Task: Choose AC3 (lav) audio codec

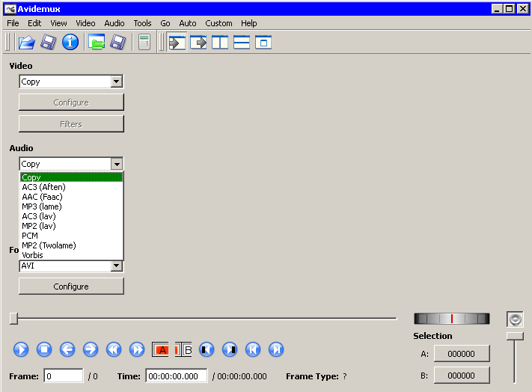Action: point(71,216)
